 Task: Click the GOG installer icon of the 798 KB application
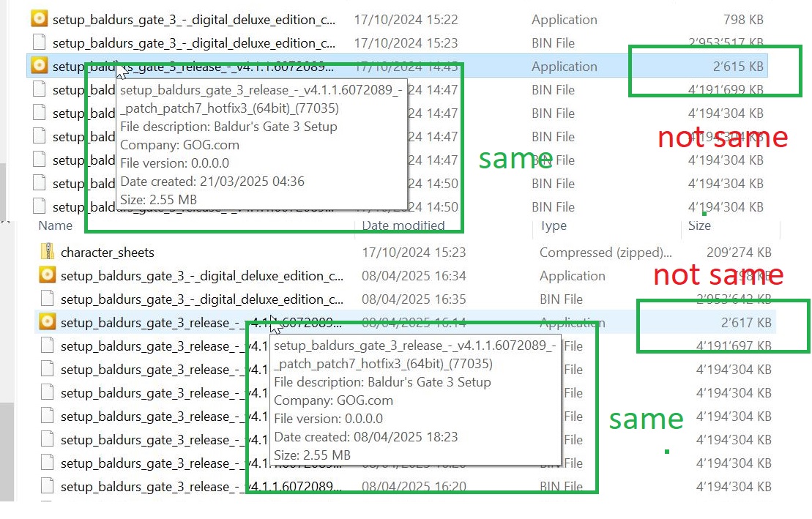coord(40,19)
